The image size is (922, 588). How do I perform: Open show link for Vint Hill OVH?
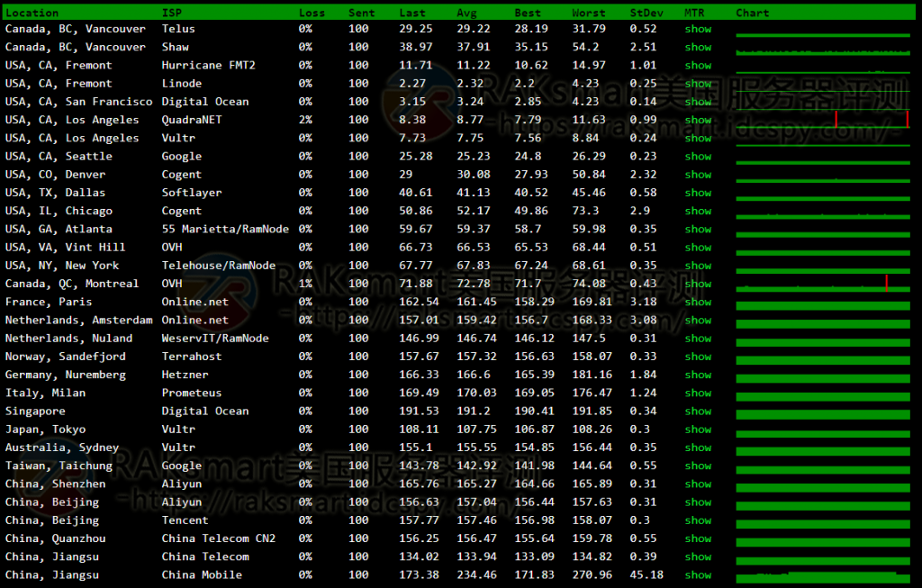pos(698,248)
